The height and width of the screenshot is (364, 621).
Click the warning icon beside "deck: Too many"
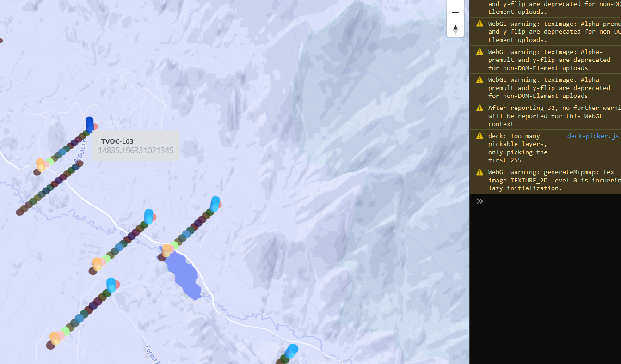(480, 136)
